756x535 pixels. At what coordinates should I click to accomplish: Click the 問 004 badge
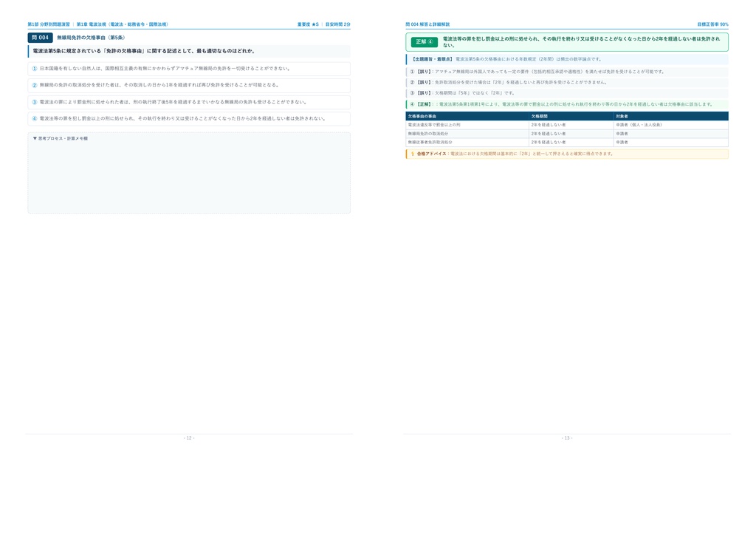click(40, 38)
